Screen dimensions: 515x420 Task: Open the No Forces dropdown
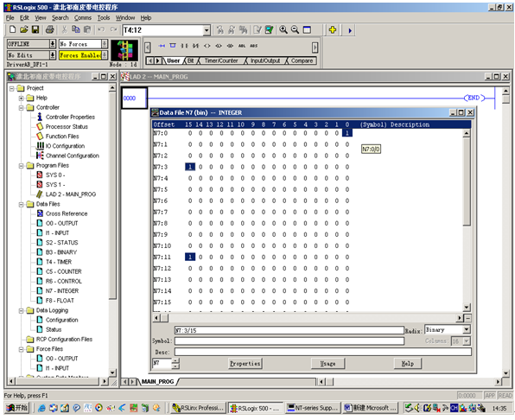coord(105,44)
